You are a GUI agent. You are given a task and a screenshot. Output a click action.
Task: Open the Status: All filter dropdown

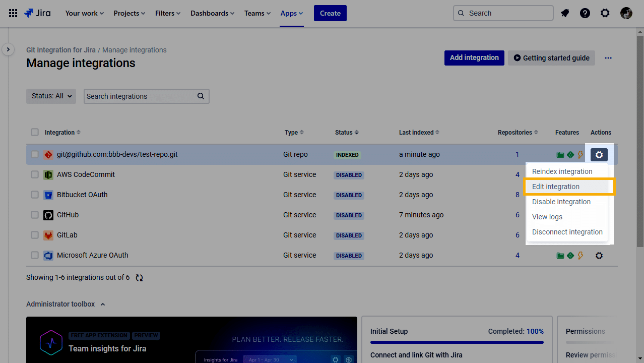pyautogui.click(x=51, y=96)
